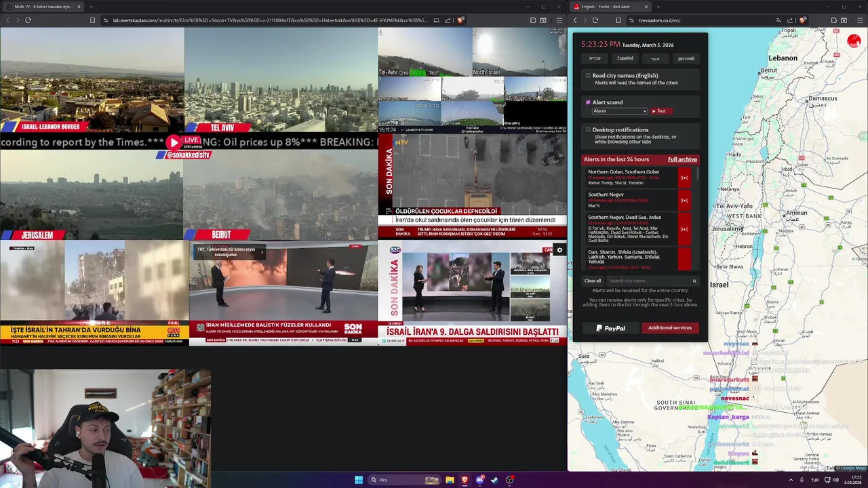
Task: Select the Tel Aviv live camera feed
Action: click(x=280, y=80)
